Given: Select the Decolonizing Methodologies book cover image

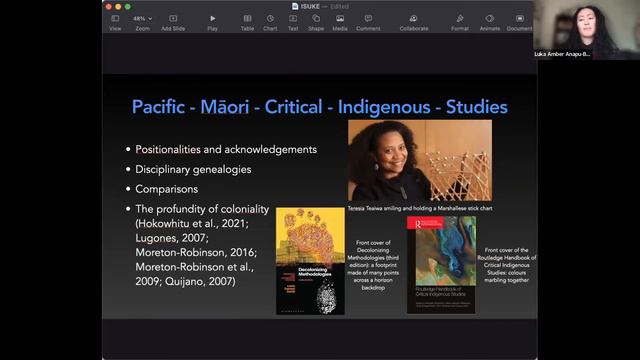Looking at the screenshot, I should (x=310, y=261).
